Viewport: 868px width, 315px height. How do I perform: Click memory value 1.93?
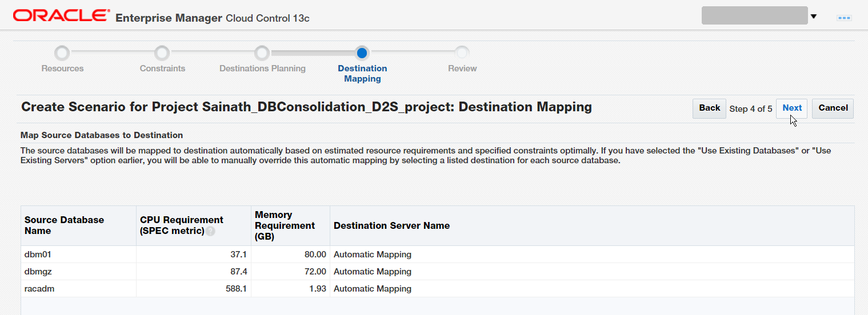click(x=318, y=289)
